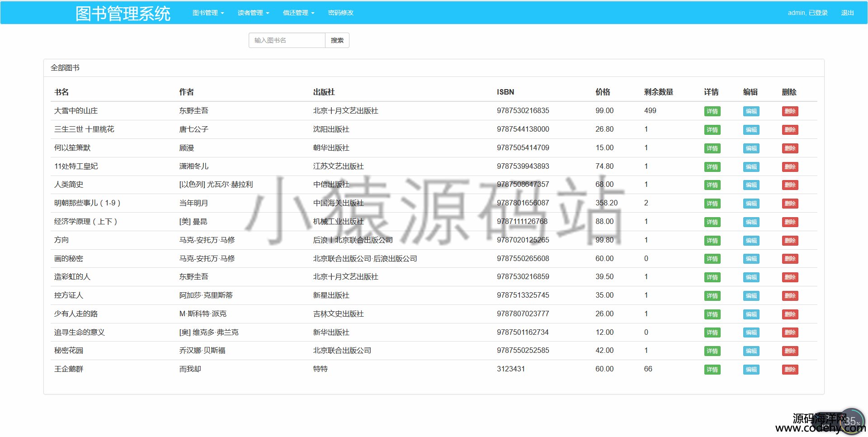Delete the book 人类简史
The height and width of the screenshot is (437, 868).
point(790,185)
